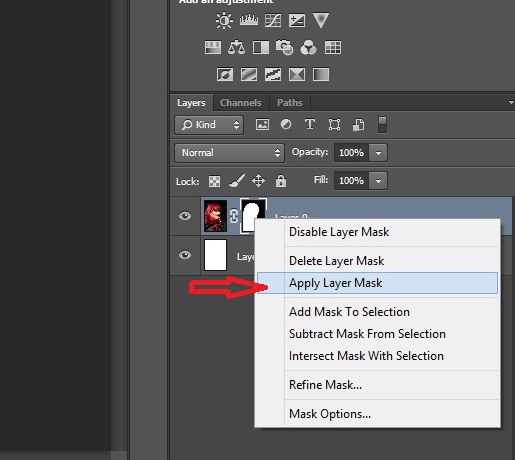Choose Intersect Mask With Selection
Image resolution: width=515 pixels, height=460 pixels.
click(377, 356)
